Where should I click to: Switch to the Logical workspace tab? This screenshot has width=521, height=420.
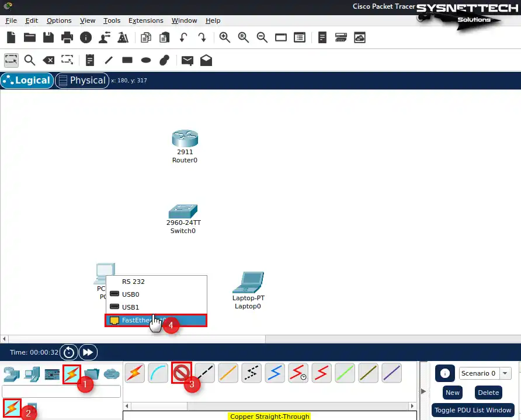(27, 81)
